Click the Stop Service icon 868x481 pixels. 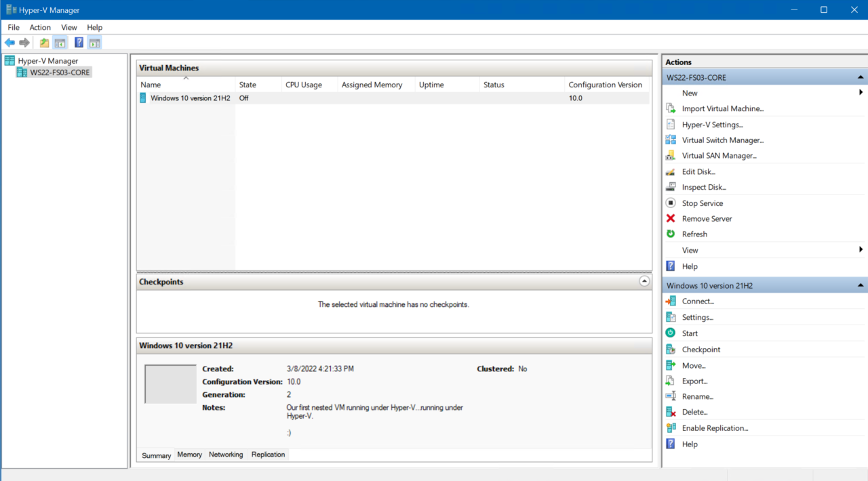pos(671,203)
